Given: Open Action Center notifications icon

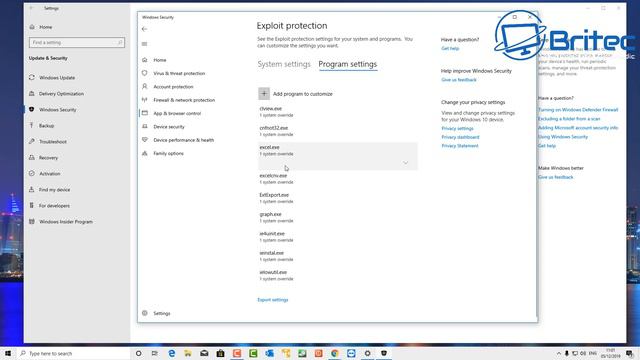Looking at the screenshot, I should (x=630, y=353).
